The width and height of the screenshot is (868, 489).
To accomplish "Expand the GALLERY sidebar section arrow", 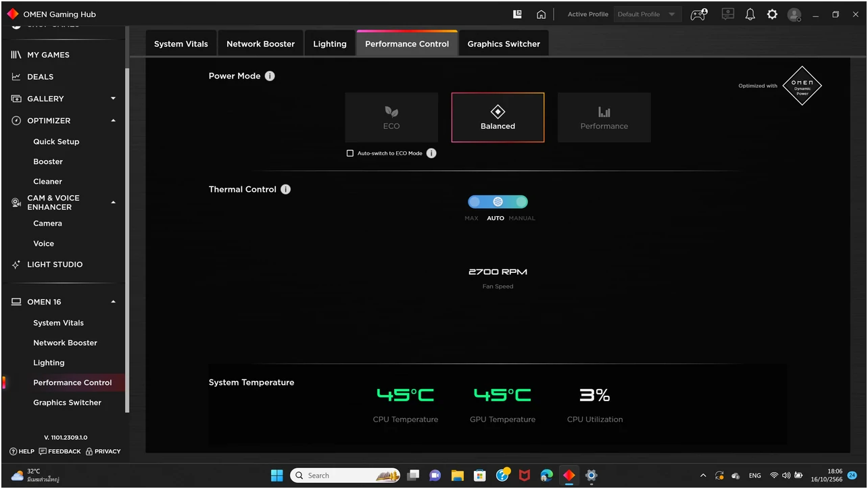I will pos(113,99).
